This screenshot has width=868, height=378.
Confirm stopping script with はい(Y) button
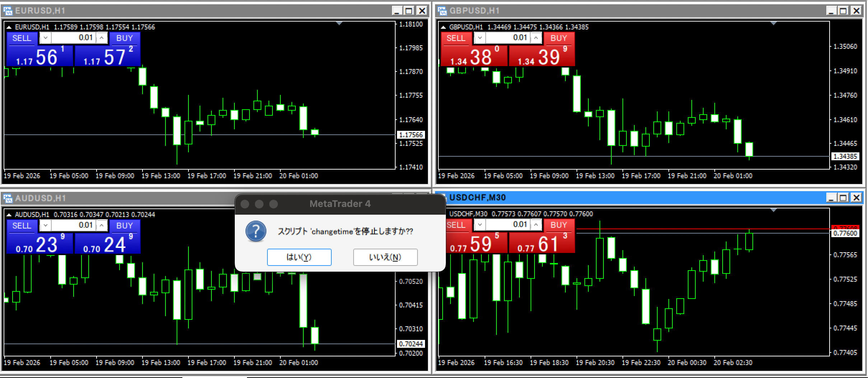pos(299,257)
